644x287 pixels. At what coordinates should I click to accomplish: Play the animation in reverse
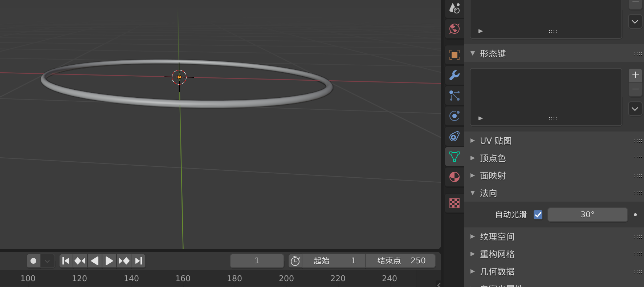[95, 261]
